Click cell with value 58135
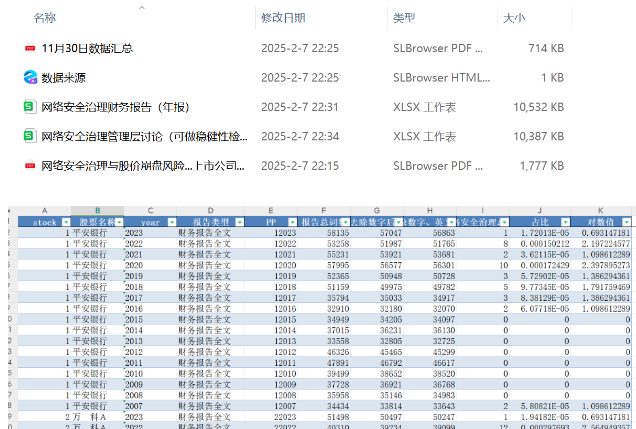636x429 pixels. (324, 233)
